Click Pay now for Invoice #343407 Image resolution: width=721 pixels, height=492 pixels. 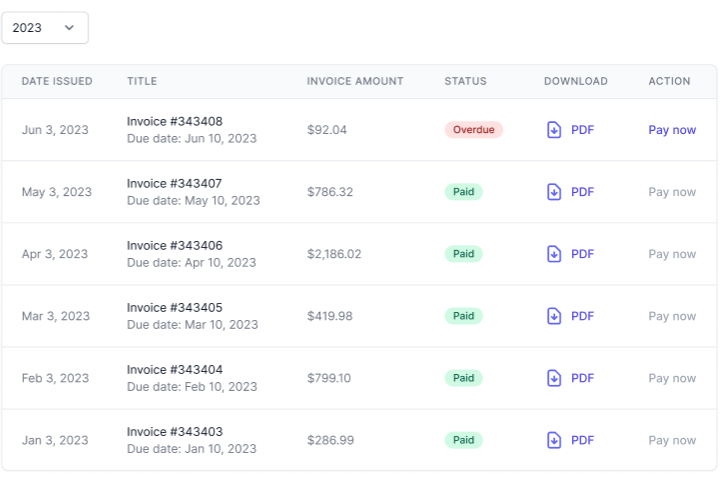[672, 192]
